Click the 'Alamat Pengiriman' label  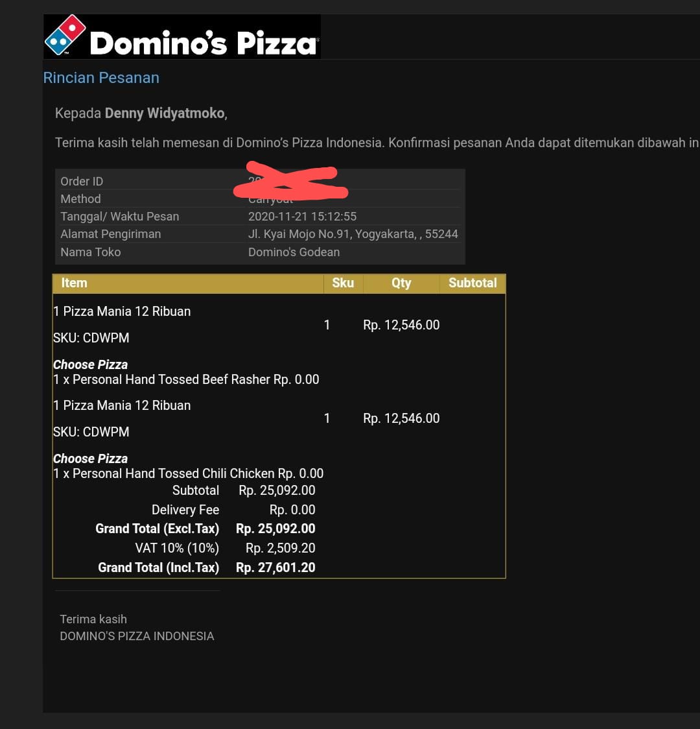[111, 234]
